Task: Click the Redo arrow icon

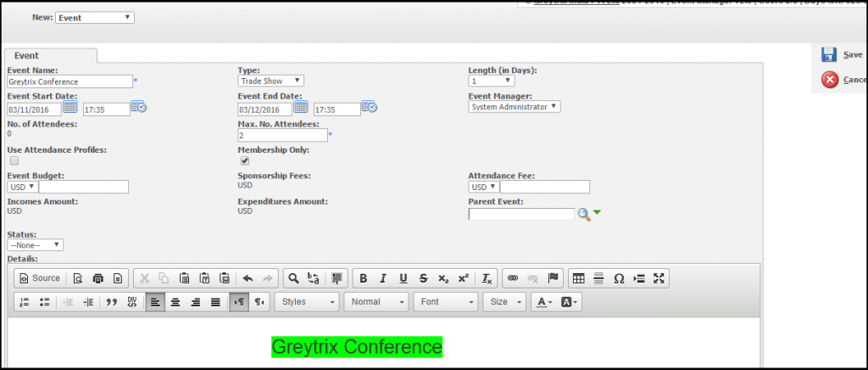Action: point(267,278)
